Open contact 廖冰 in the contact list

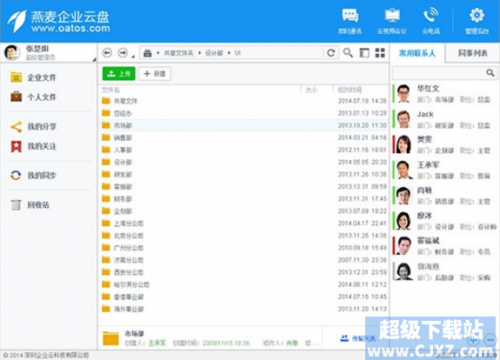click(444, 220)
